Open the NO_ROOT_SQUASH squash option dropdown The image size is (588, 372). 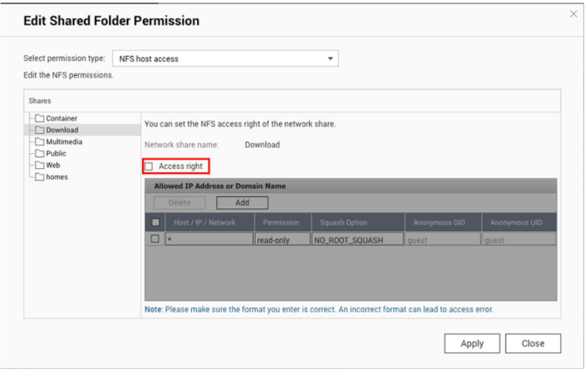[358, 239]
